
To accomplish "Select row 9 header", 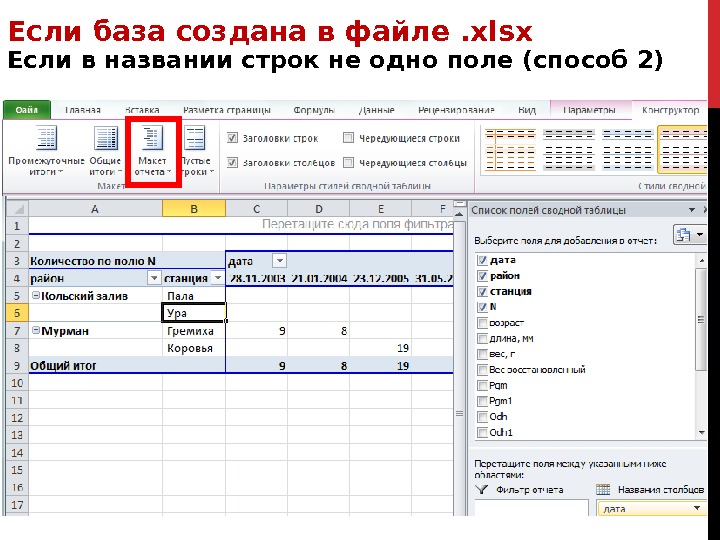I will click(x=17, y=366).
